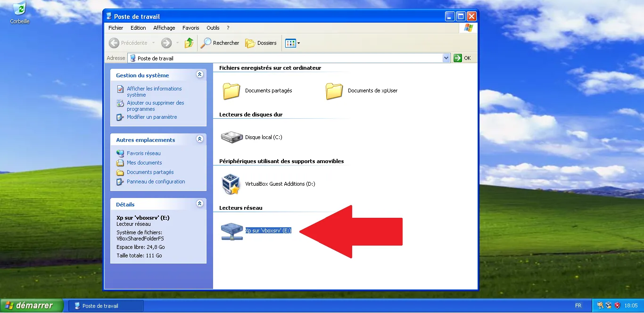The image size is (644, 313).
Task: Open the Affichage menu
Action: pos(164,27)
